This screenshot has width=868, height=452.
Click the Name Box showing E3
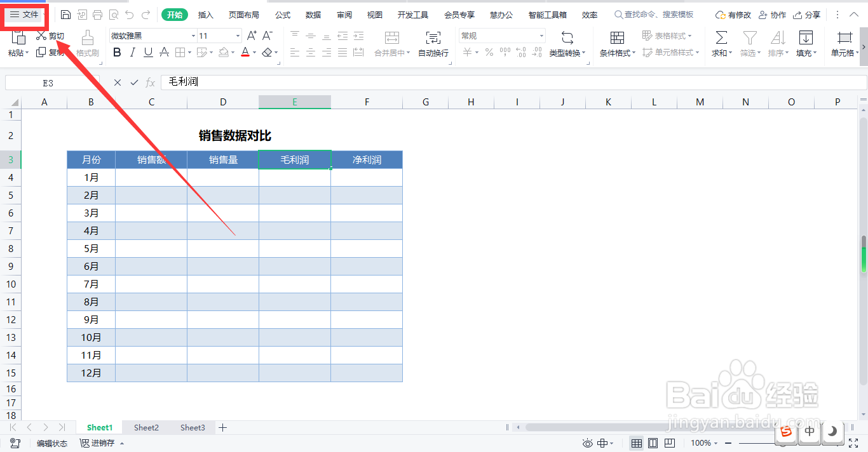(x=52, y=83)
